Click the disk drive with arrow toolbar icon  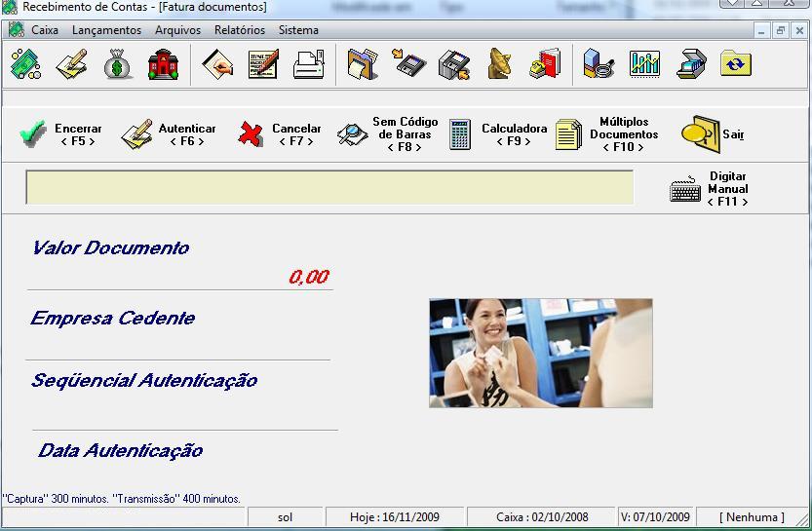[x=454, y=64]
